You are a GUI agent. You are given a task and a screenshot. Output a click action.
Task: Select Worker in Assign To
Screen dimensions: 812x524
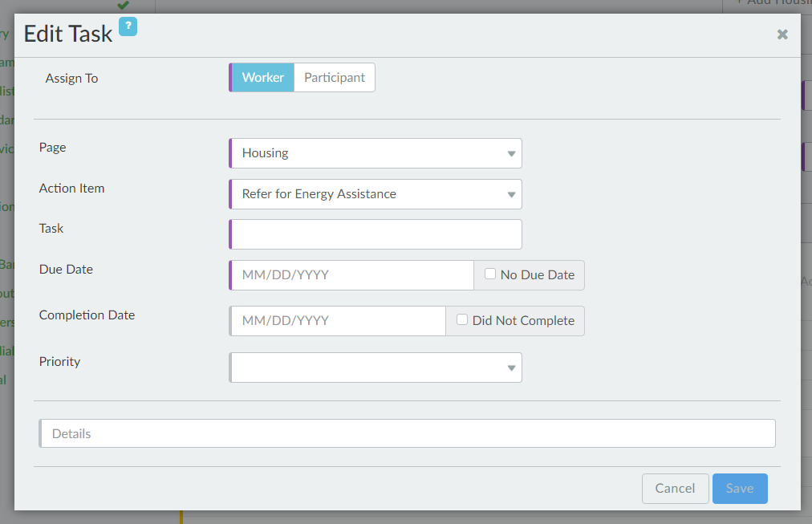262,78
